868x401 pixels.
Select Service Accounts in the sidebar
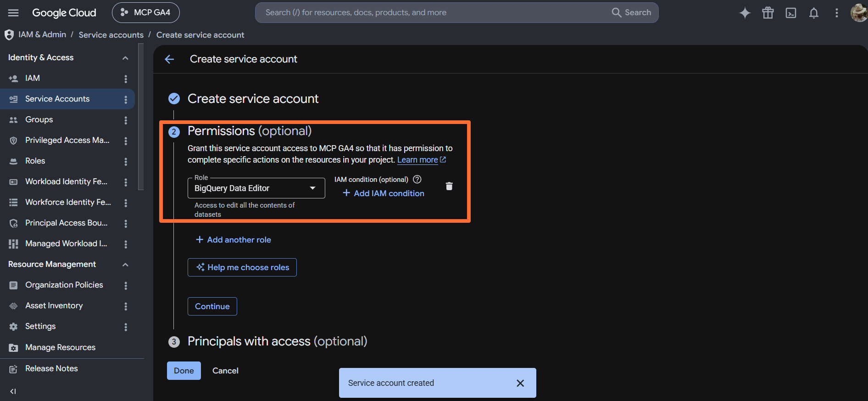coord(67,99)
